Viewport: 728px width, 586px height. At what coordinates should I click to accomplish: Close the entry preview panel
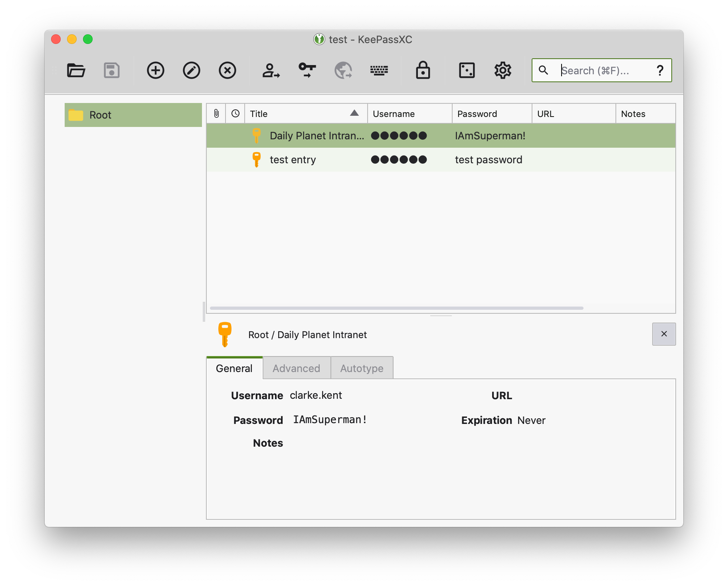664,334
